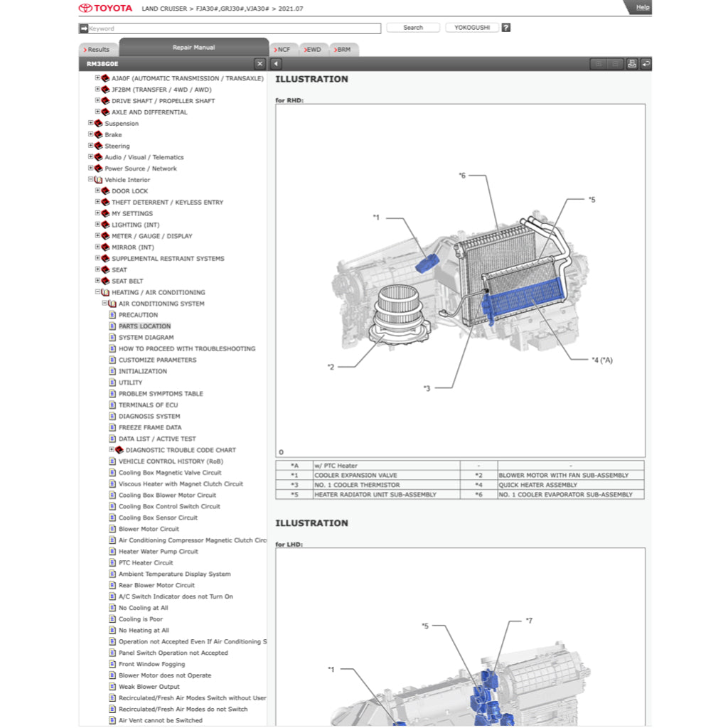Click the print icon in the toolbar

631,64
